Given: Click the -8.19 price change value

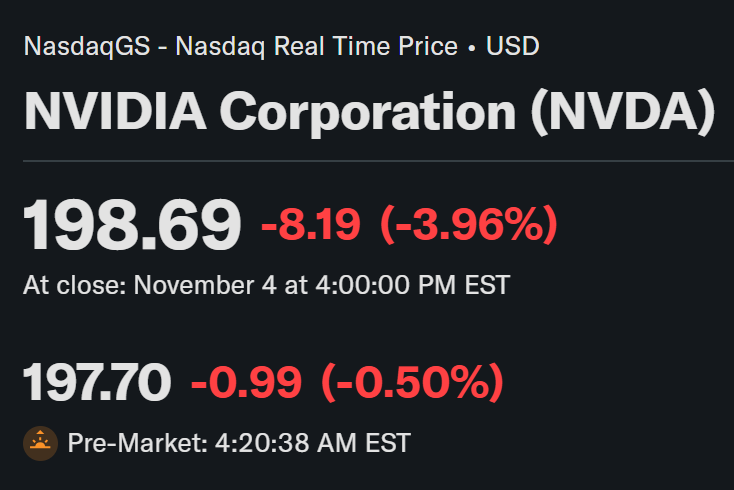Looking at the screenshot, I should (310, 226).
